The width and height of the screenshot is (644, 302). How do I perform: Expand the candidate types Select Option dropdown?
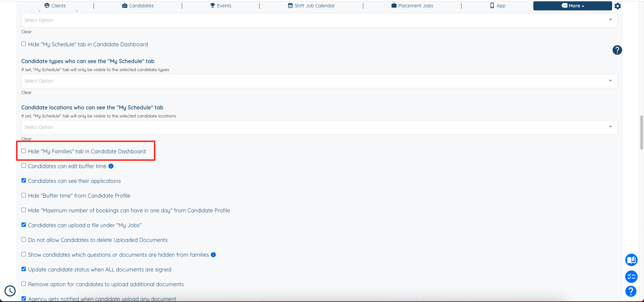[x=610, y=81]
